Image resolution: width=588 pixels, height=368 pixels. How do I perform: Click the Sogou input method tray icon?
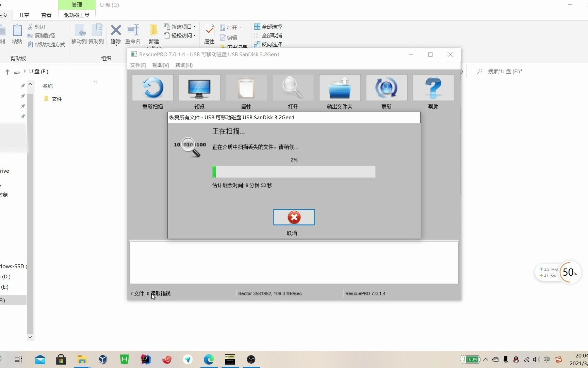559,359
